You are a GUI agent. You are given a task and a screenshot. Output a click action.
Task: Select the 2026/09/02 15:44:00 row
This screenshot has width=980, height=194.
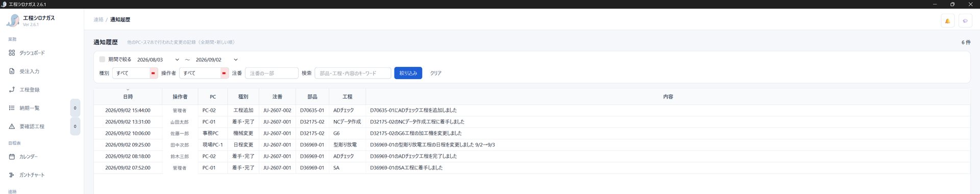532,110
